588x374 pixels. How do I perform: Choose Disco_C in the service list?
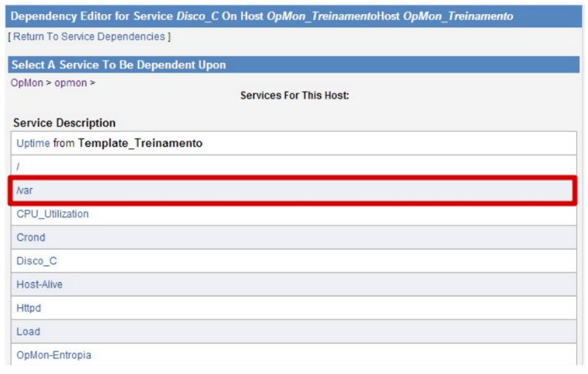click(x=37, y=261)
